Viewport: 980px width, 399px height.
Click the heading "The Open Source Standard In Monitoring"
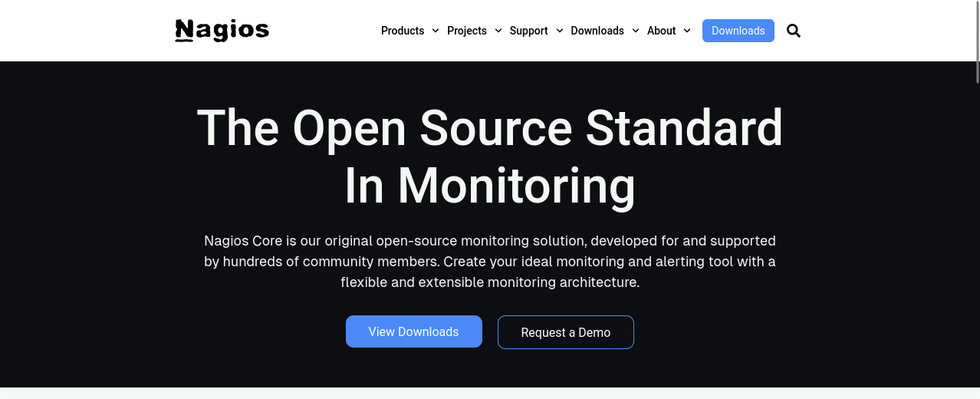490,157
